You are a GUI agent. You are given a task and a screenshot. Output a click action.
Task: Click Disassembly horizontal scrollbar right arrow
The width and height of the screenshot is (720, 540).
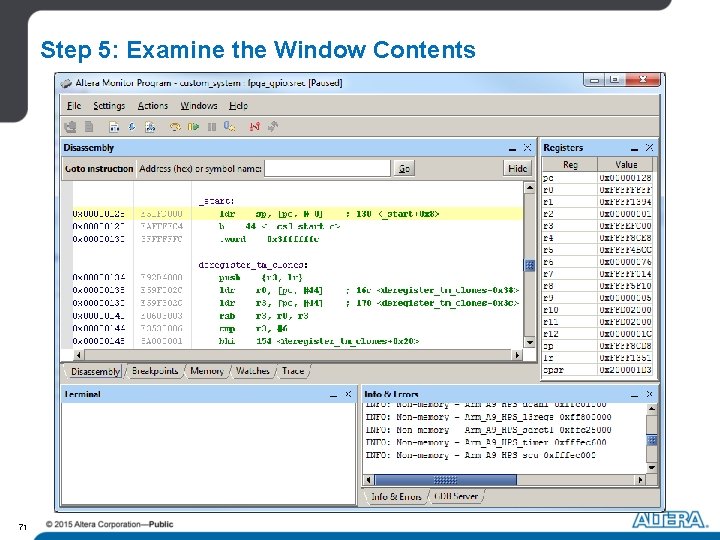518,355
